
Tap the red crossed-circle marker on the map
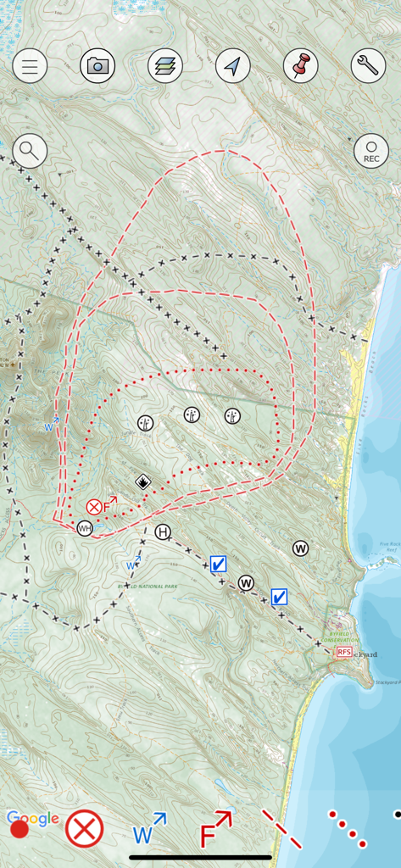(94, 507)
